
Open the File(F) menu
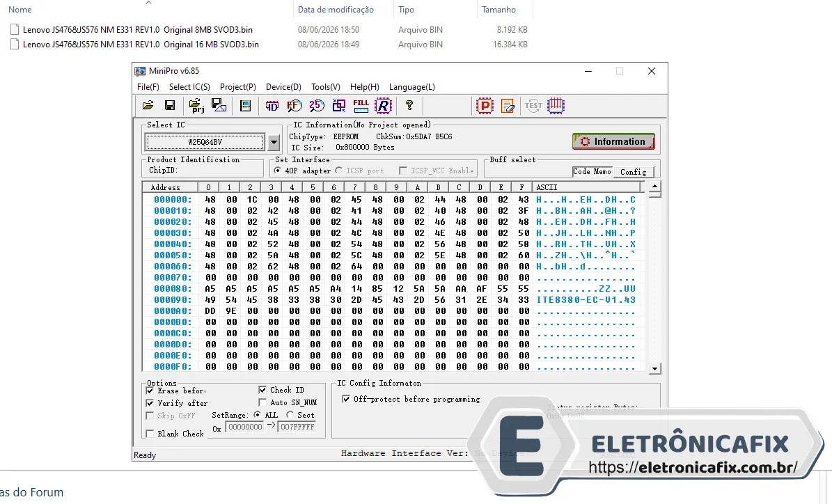[148, 87]
